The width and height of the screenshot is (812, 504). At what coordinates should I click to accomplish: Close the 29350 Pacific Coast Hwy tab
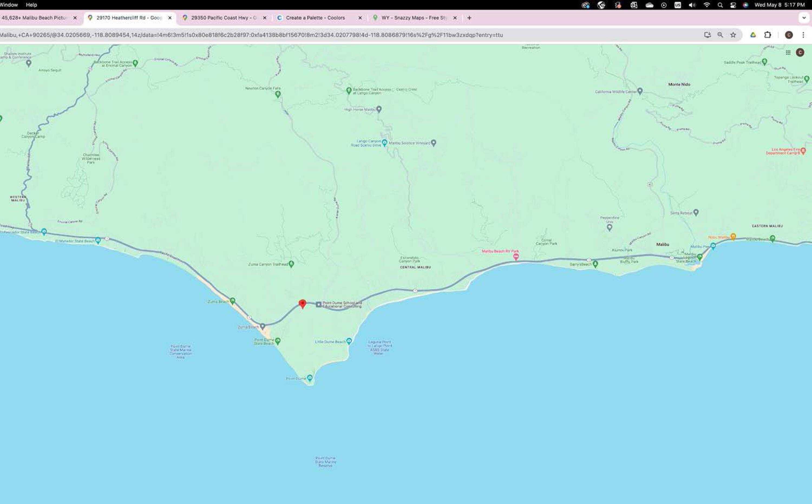click(265, 18)
